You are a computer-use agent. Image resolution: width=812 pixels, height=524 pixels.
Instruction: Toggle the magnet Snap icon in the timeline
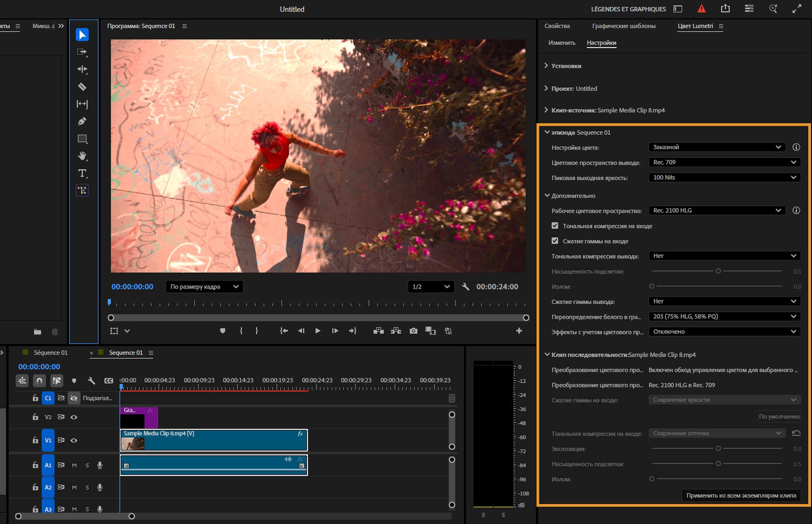coord(39,380)
